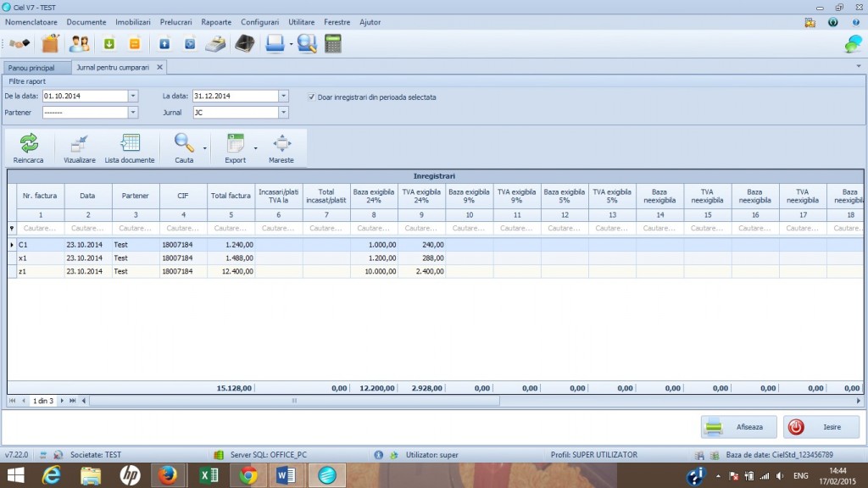Click the CIF column header
The image size is (868, 488).
pyautogui.click(x=183, y=196)
